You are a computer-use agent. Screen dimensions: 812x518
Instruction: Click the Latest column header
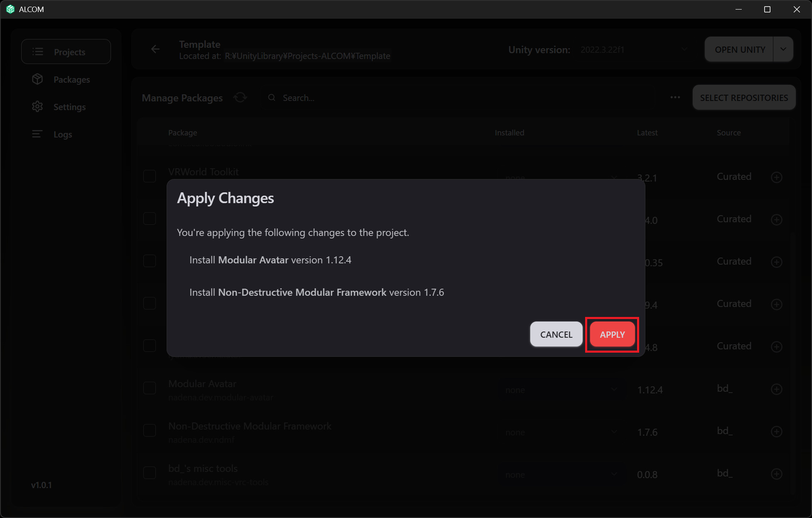[647, 133]
